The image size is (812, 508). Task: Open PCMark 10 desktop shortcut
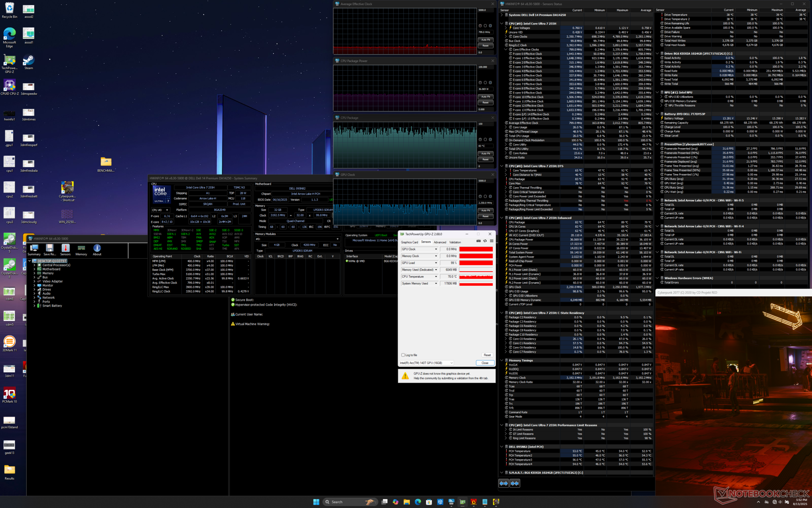pos(9,395)
